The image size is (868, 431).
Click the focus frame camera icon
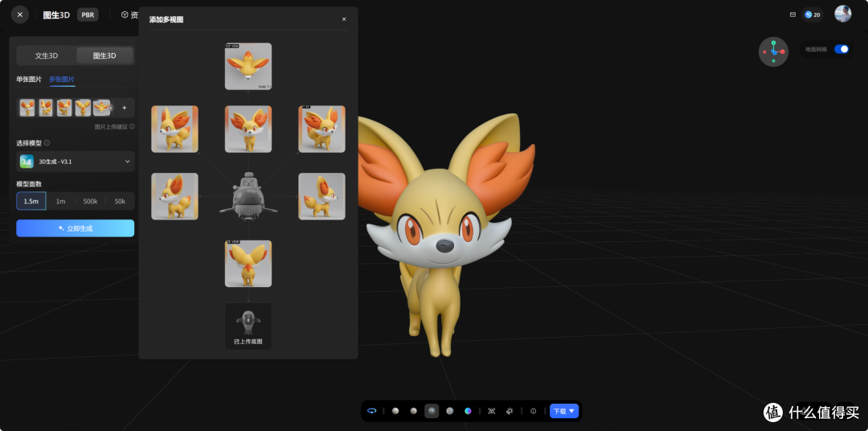tap(492, 411)
